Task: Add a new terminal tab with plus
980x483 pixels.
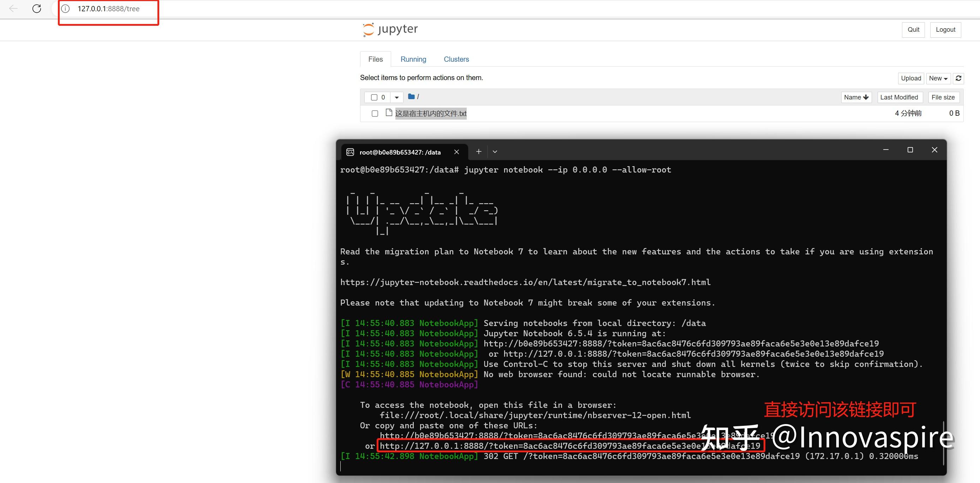Action: (x=479, y=152)
